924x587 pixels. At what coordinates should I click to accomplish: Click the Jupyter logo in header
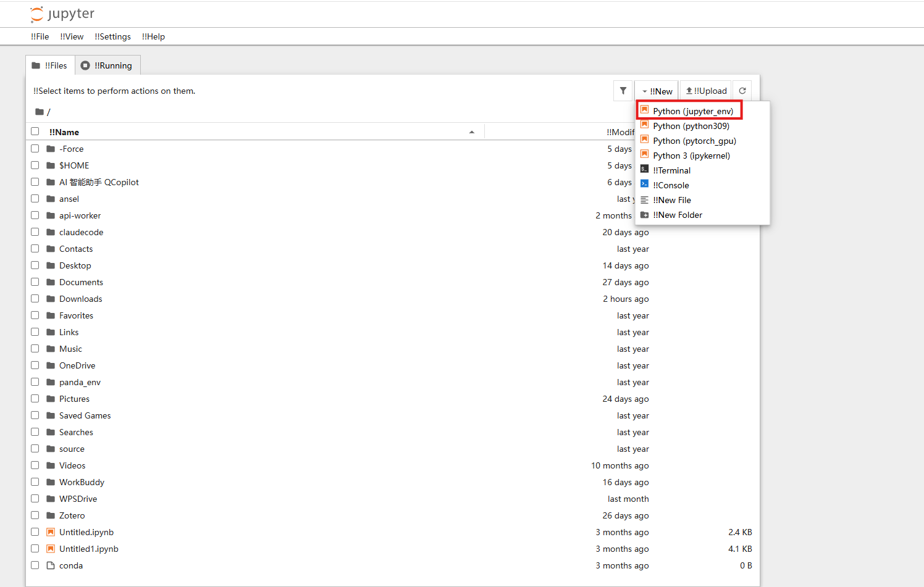[x=62, y=14]
